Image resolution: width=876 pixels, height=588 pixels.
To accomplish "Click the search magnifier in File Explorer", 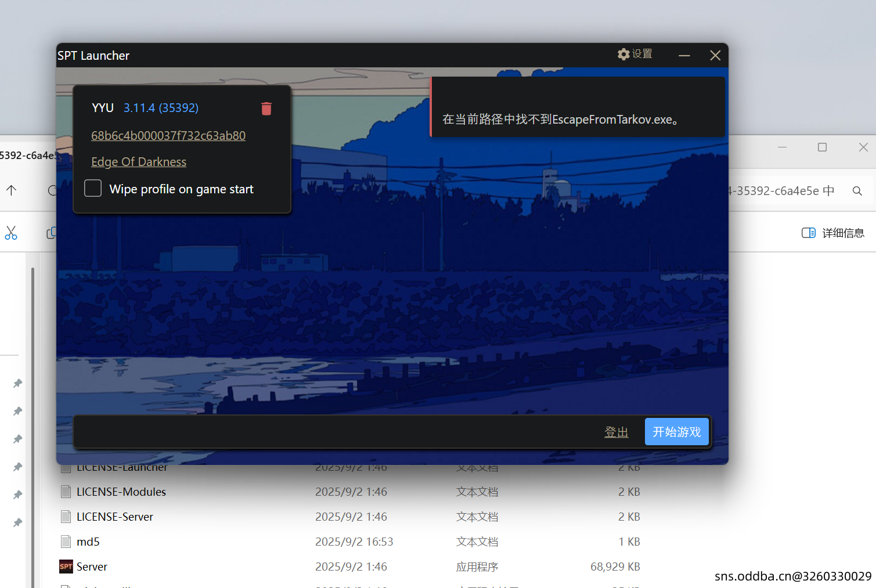I will (x=857, y=191).
